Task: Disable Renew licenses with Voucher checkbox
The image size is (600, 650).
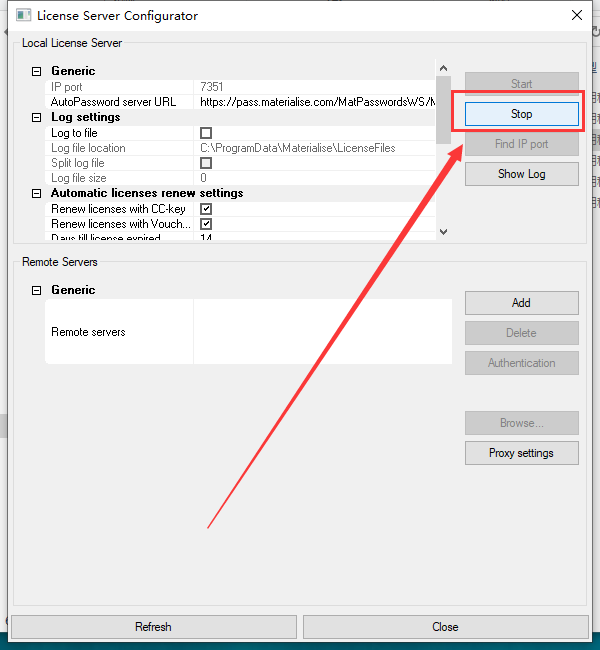Action: [206, 224]
